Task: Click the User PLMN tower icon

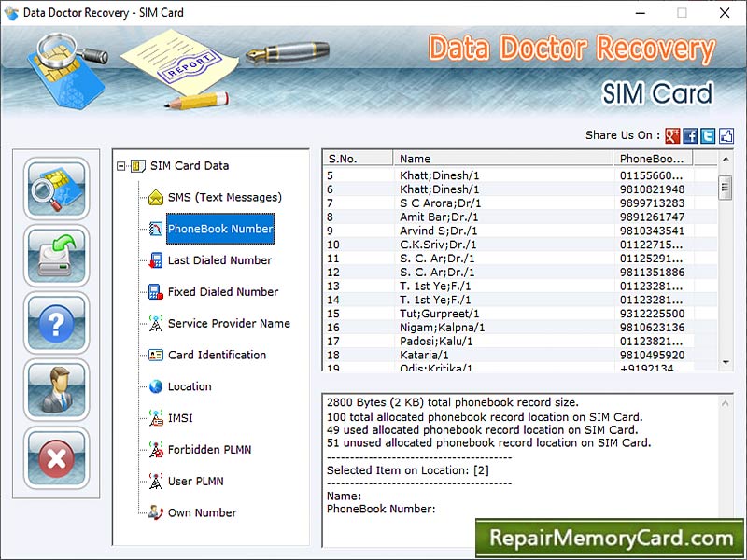Action: point(155,481)
